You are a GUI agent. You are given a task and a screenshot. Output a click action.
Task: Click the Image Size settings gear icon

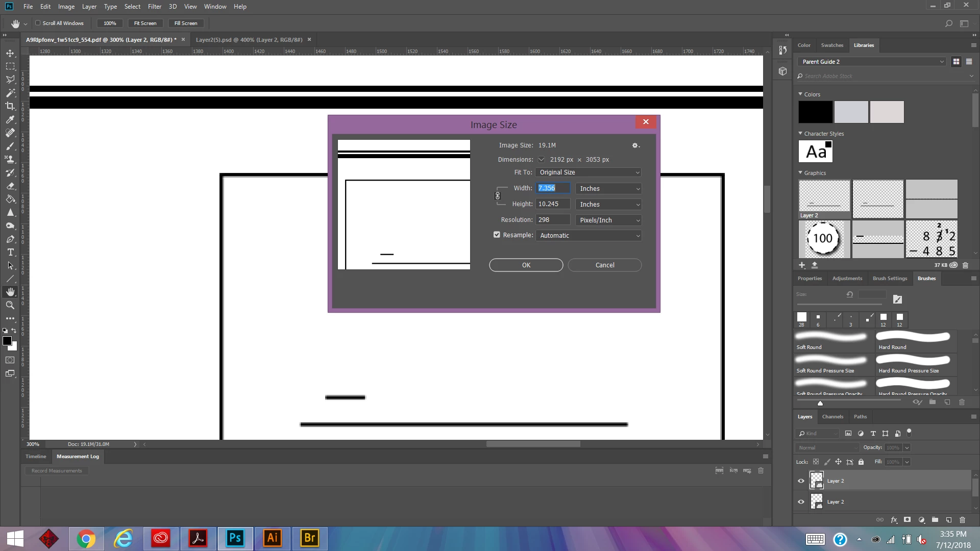point(635,145)
